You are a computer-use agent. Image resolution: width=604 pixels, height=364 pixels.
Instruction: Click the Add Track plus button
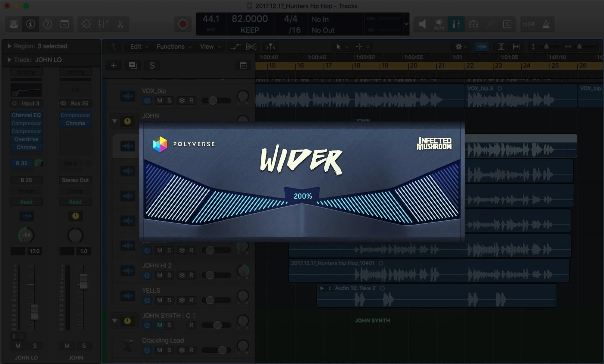click(114, 66)
